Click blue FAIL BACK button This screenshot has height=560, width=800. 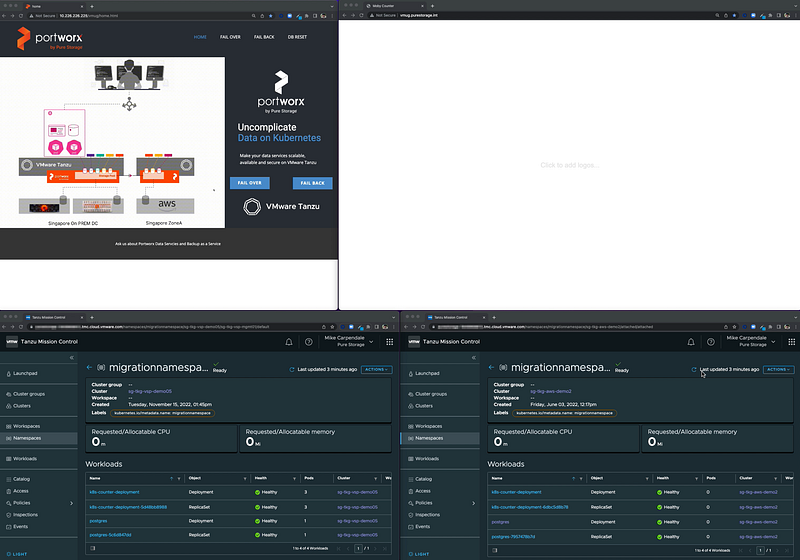tap(312, 183)
